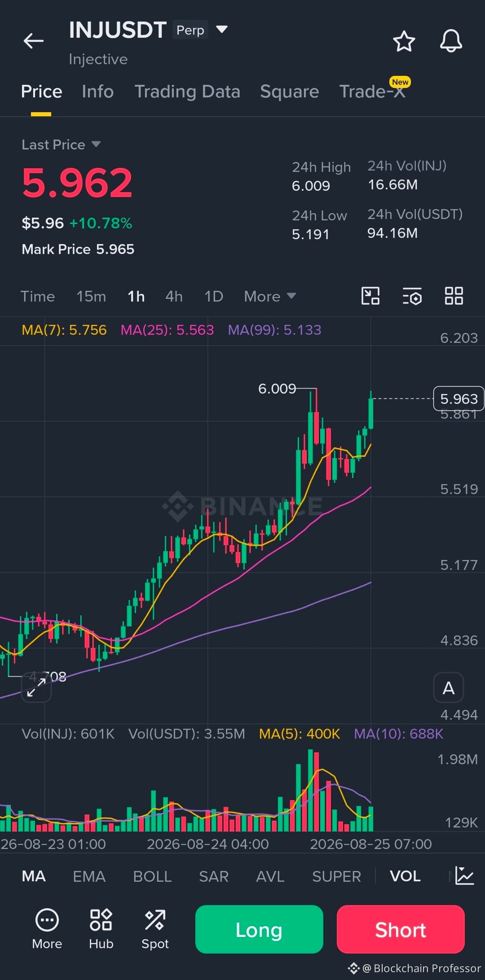The image size is (485, 980).
Task: Tap the green Long button
Action: [259, 929]
